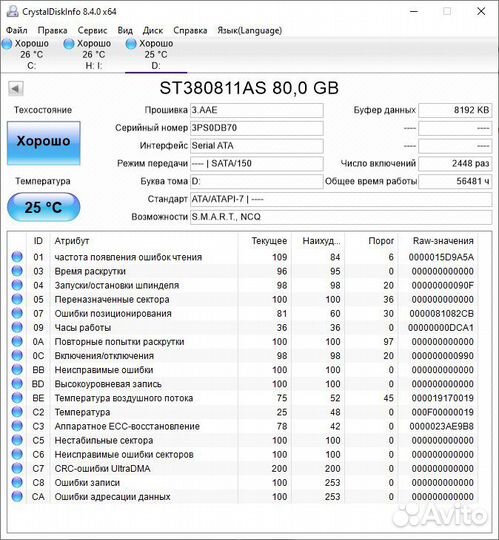Click the Стандарт field ATA/ATAPI-7
499x540 pixels.
click(x=341, y=199)
